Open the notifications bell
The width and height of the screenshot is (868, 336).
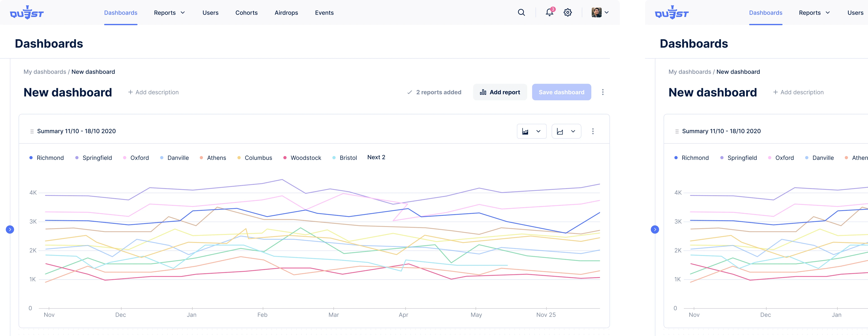(x=549, y=12)
